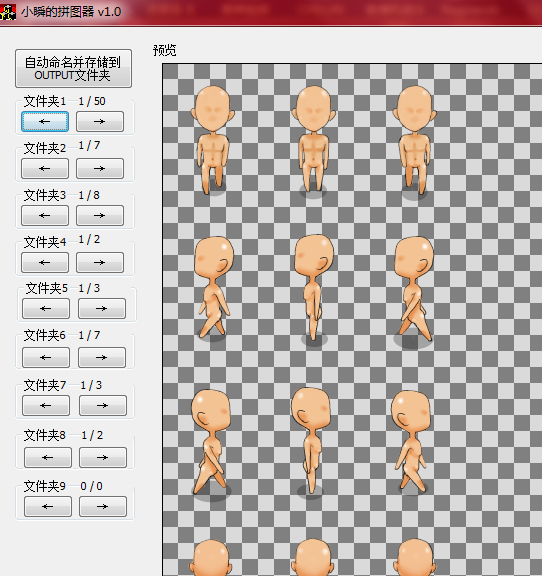This screenshot has width=542, height=576.
Task: Click the 文件夹6 counter 1 / 7
Action: (89, 335)
